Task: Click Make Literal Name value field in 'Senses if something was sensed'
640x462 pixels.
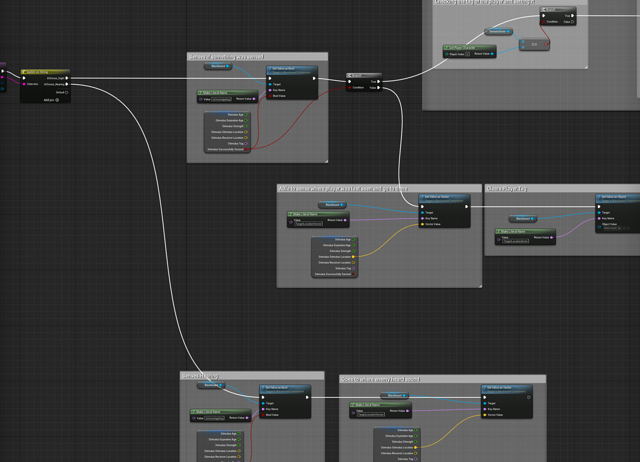Action: coord(222,99)
